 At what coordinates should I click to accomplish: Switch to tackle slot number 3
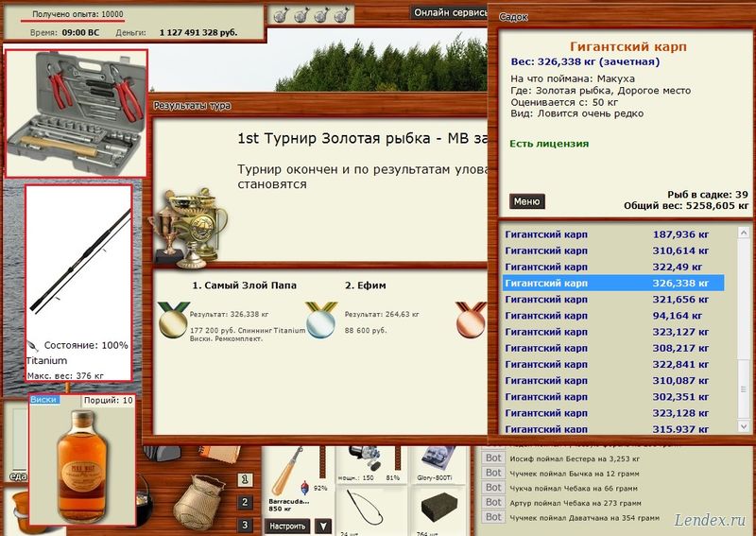tap(245, 525)
